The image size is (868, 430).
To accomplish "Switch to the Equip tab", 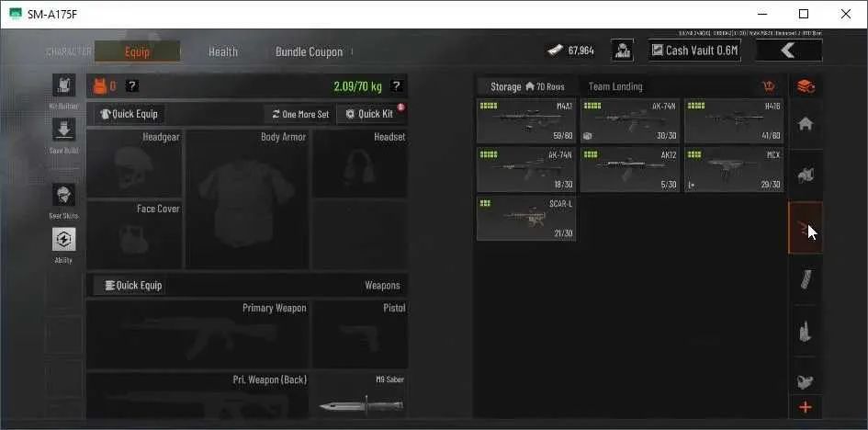I will point(137,51).
